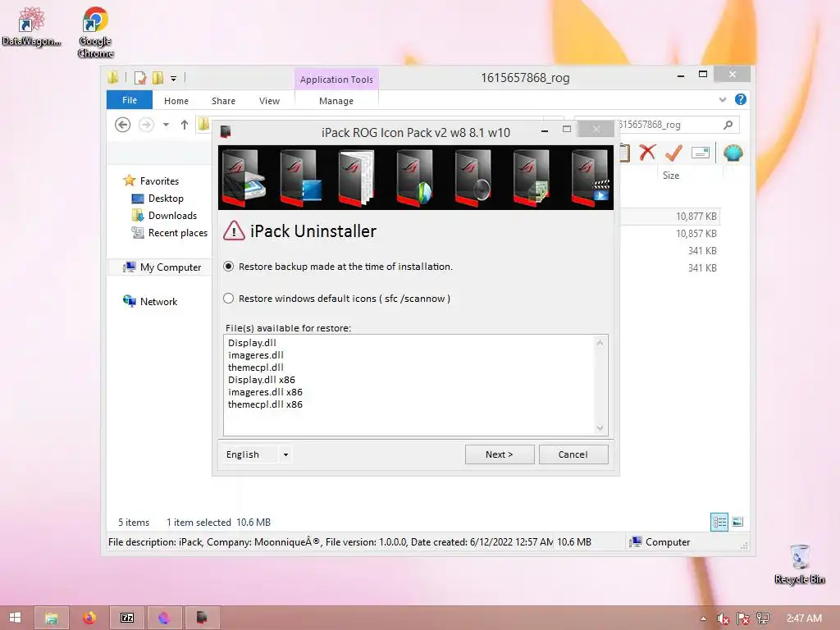Select Display.dll in restore list
The height and width of the screenshot is (630, 840).
point(252,343)
